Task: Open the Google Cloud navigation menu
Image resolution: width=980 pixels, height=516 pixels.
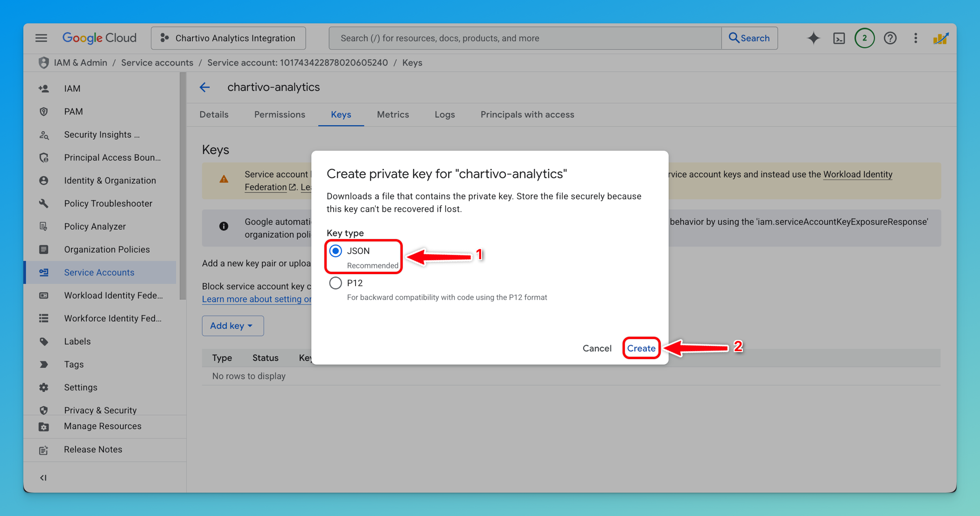Action: click(x=41, y=38)
